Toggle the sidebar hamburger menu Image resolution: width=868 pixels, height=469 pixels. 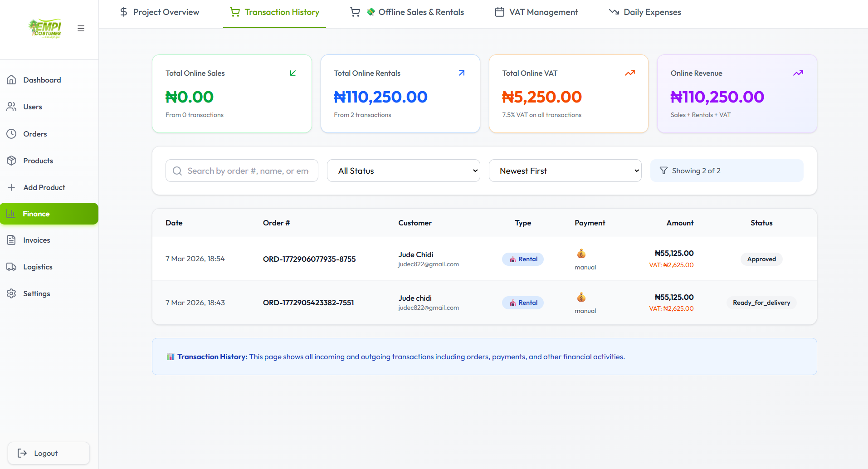coord(81,28)
